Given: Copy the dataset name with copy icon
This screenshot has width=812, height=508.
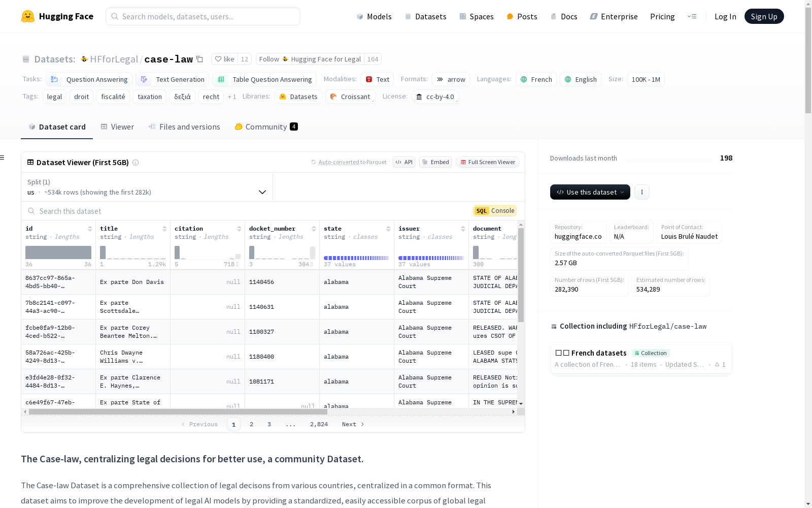Looking at the screenshot, I should click(x=200, y=59).
